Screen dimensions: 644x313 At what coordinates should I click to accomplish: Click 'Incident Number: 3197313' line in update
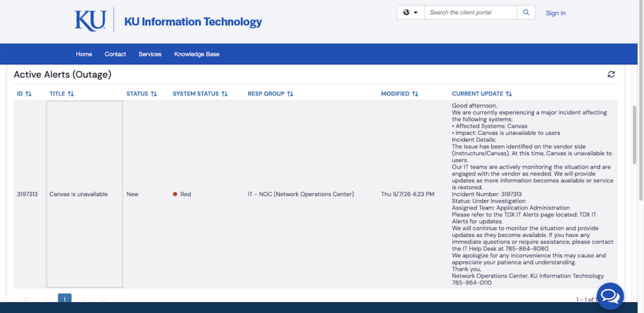(487, 194)
